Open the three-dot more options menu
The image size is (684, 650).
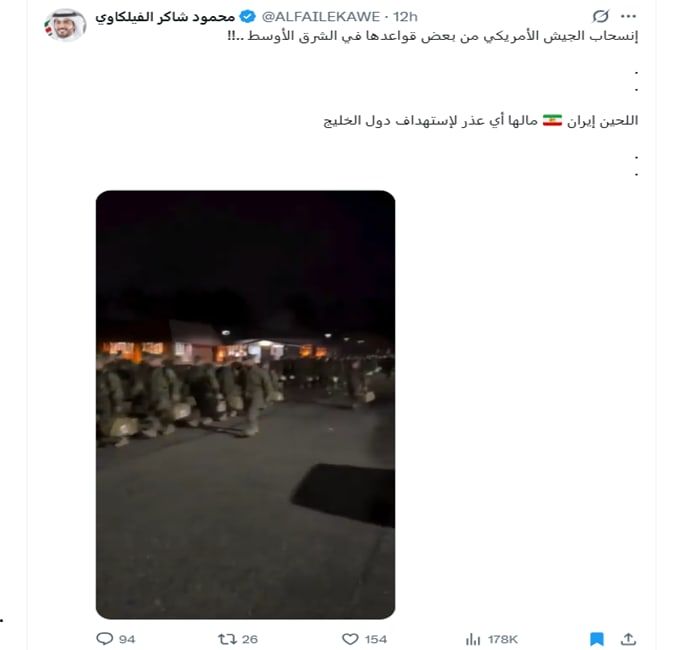point(628,17)
